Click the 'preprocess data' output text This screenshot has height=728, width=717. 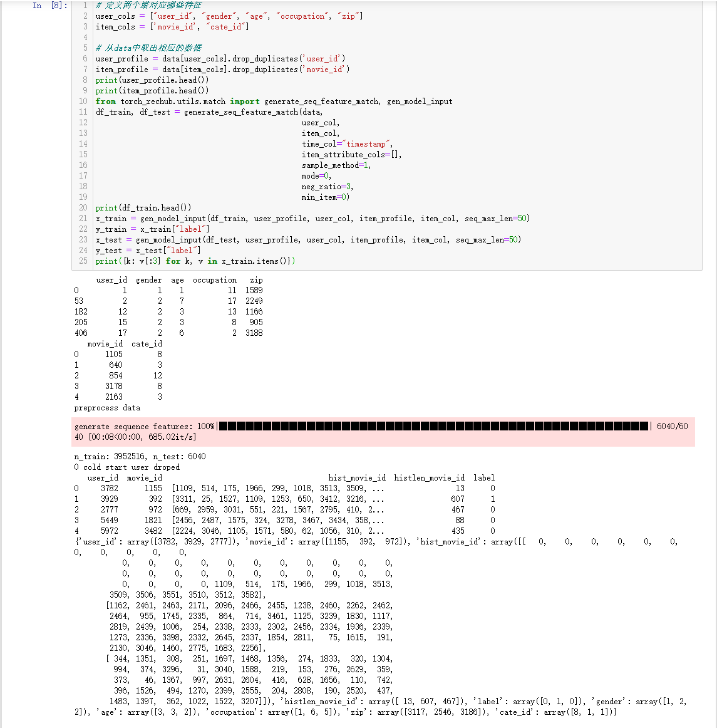point(107,408)
